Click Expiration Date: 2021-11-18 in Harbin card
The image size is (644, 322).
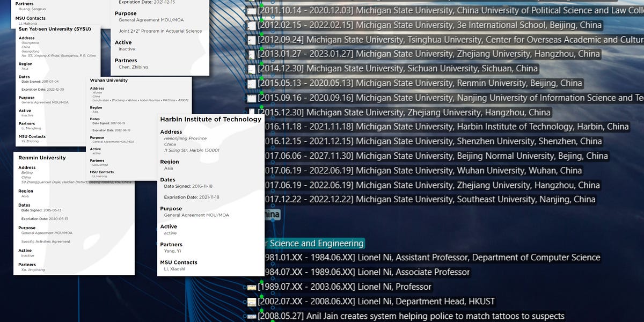coord(192,197)
